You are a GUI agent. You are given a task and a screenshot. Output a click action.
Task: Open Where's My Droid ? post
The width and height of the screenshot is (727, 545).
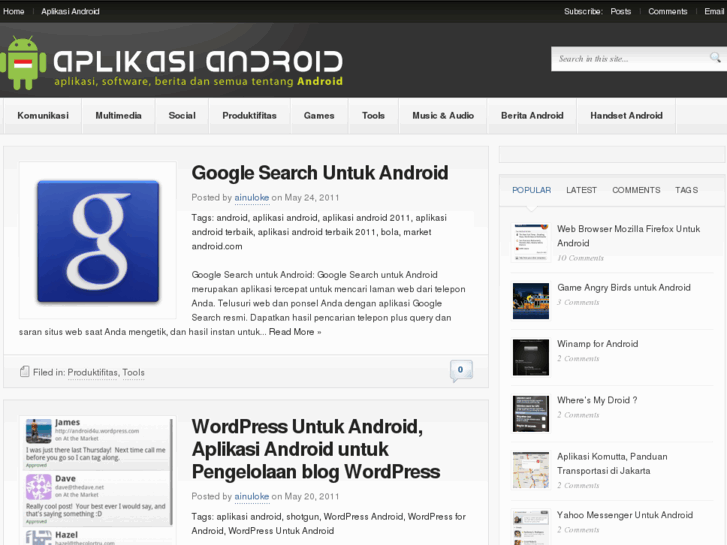597,400
